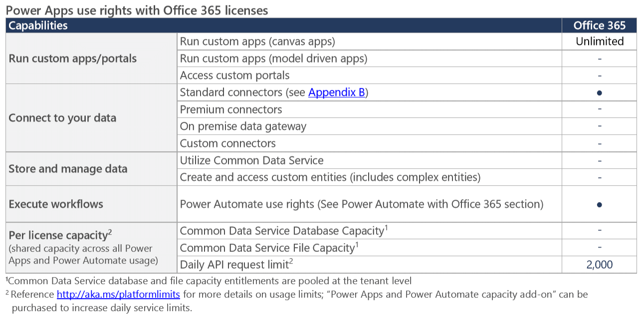This screenshot has width=644, height=320.
Task: Select the Custom connectors text
Action: [x=227, y=143]
